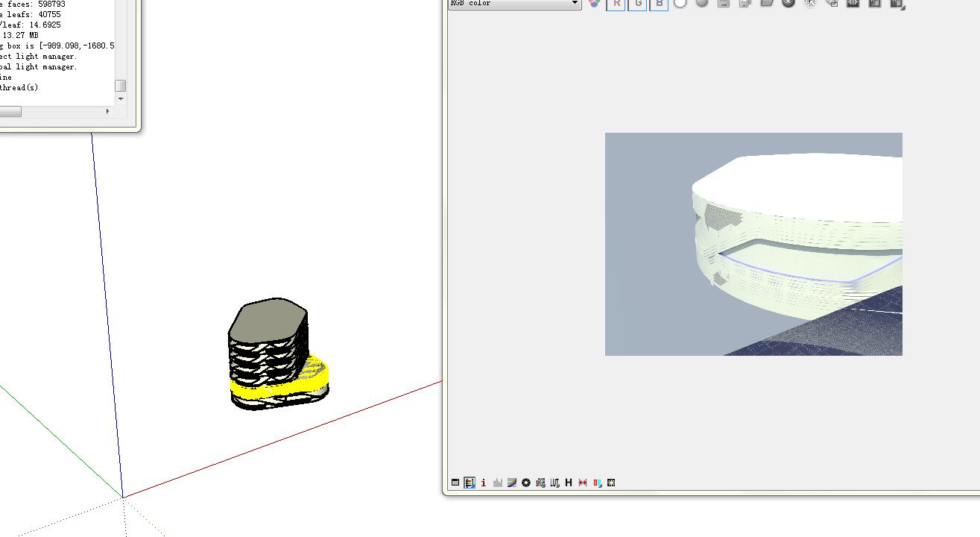980x537 pixels.
Task: Click the log window scroll-right arrow
Action: [108, 111]
